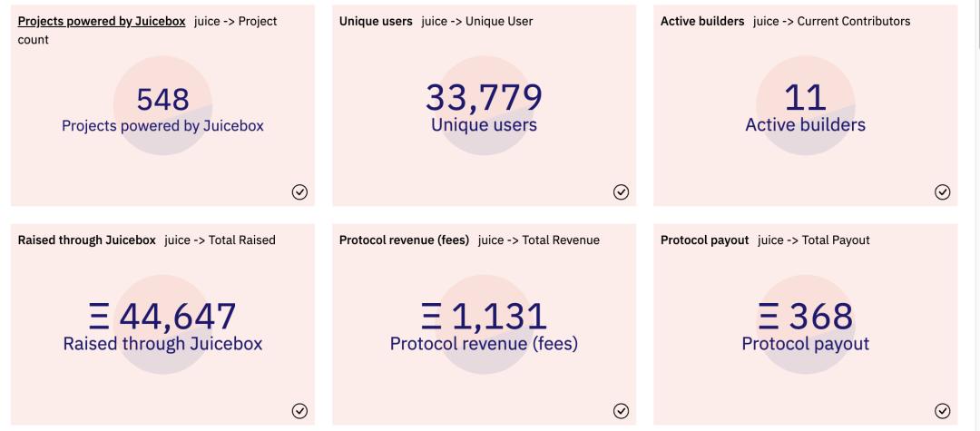The width and height of the screenshot is (980, 431).
Task: Select the 11 active builders counter
Action: coord(805,98)
